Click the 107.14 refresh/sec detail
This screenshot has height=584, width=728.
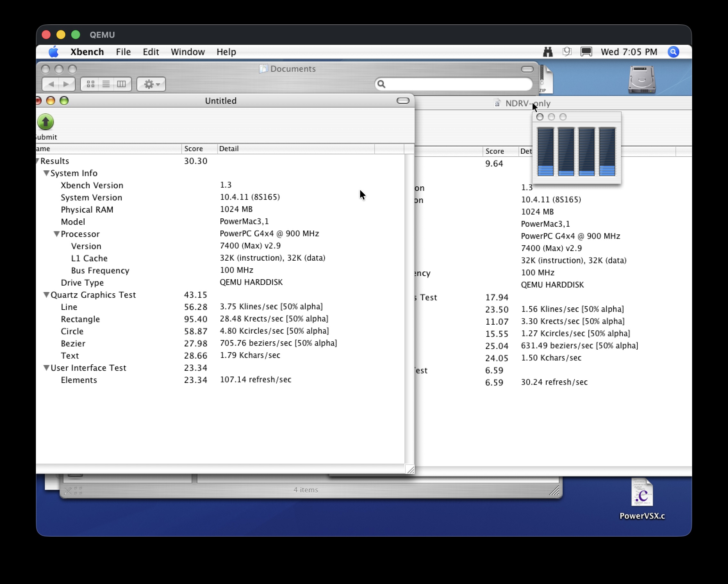[x=256, y=379]
